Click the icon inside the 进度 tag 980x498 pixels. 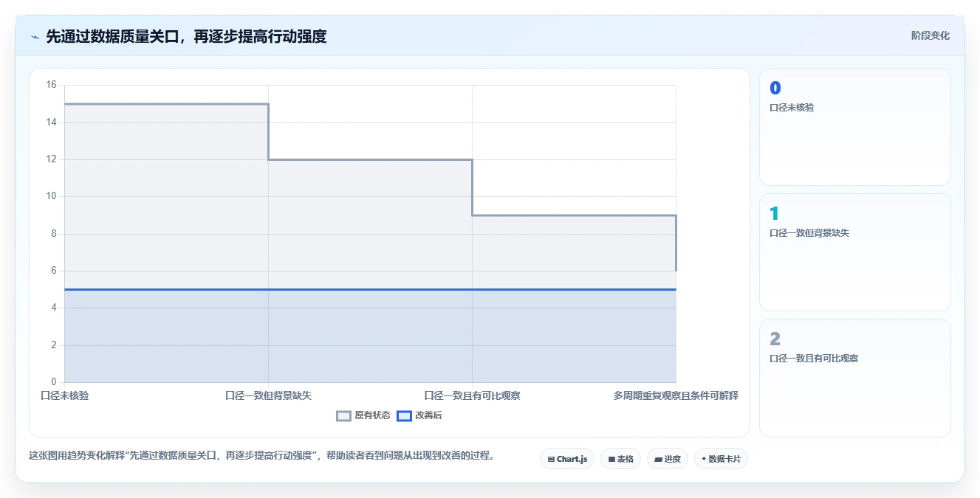pos(658,459)
